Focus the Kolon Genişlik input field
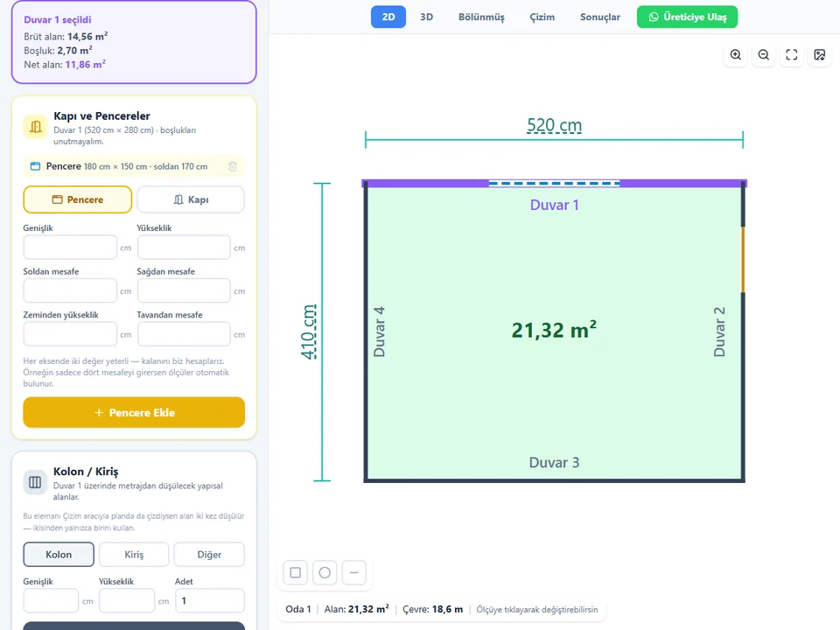The height and width of the screenshot is (630, 840). click(51, 600)
